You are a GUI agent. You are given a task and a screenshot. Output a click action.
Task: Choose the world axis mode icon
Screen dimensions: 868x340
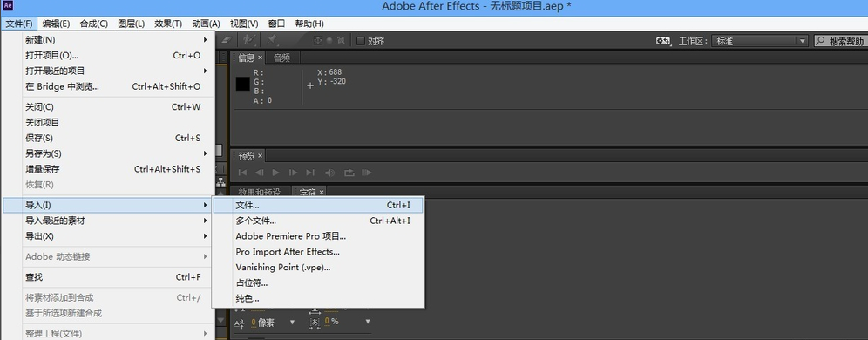(329, 40)
